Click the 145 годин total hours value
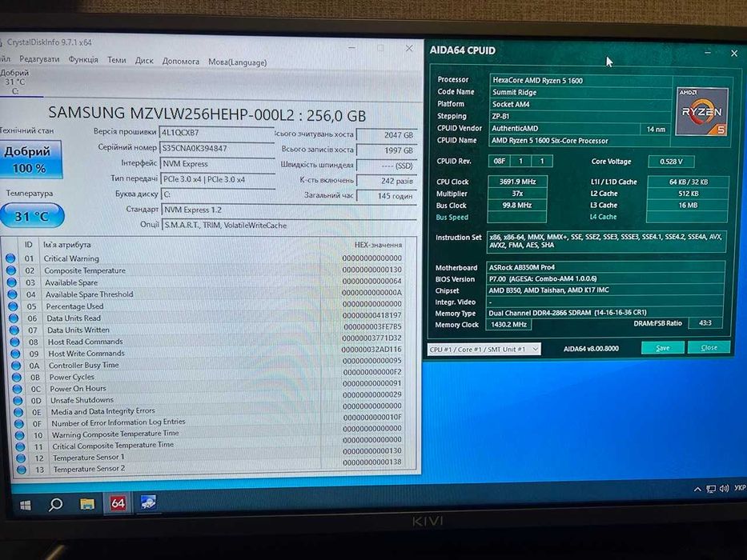Image resolution: width=747 pixels, height=560 pixels. click(x=387, y=196)
